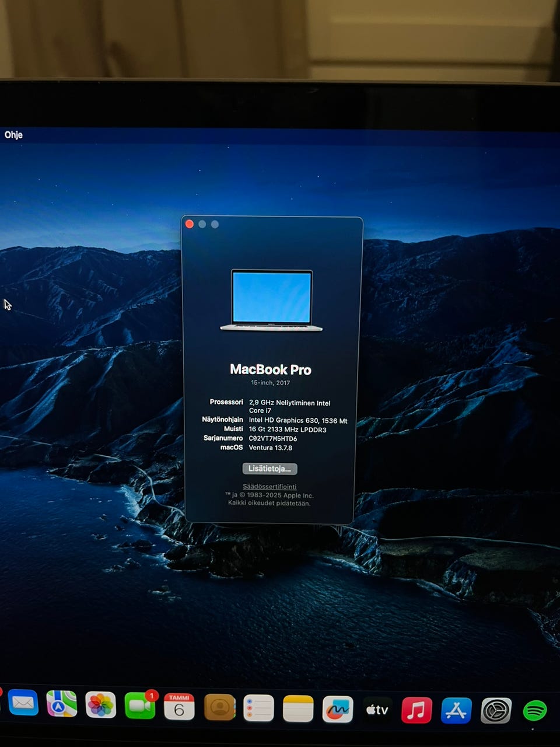Open the Photos app in the Dock

pyautogui.click(x=100, y=705)
